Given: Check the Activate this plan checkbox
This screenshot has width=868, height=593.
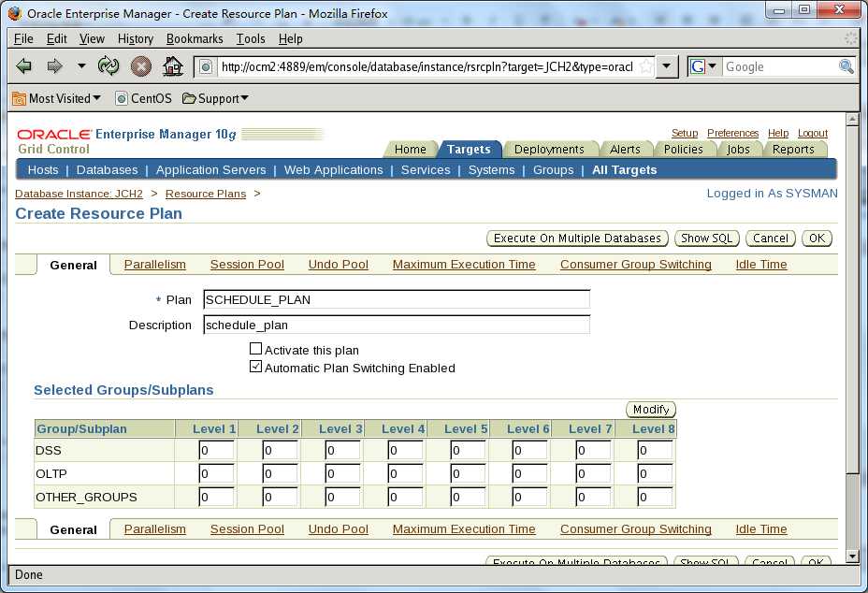Looking at the screenshot, I should pyautogui.click(x=255, y=349).
